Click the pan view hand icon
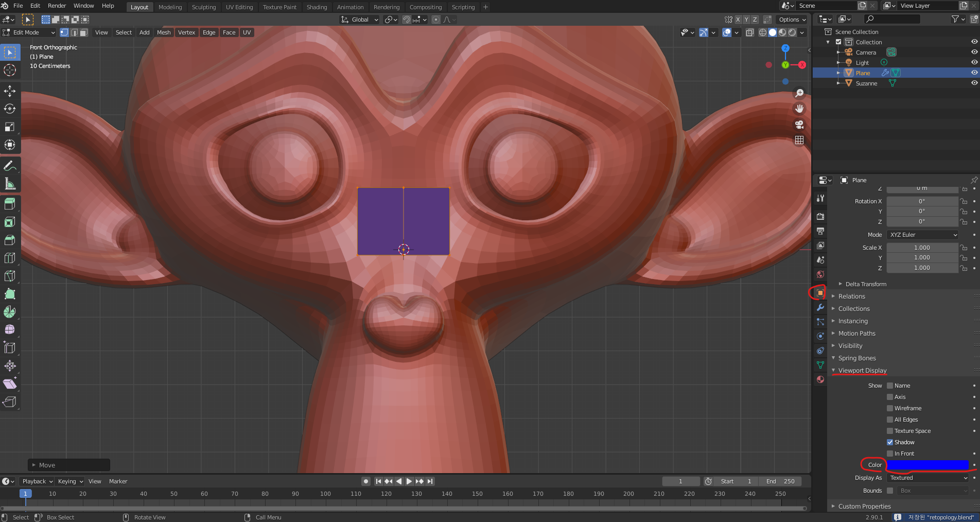Image resolution: width=980 pixels, height=522 pixels. (x=799, y=109)
